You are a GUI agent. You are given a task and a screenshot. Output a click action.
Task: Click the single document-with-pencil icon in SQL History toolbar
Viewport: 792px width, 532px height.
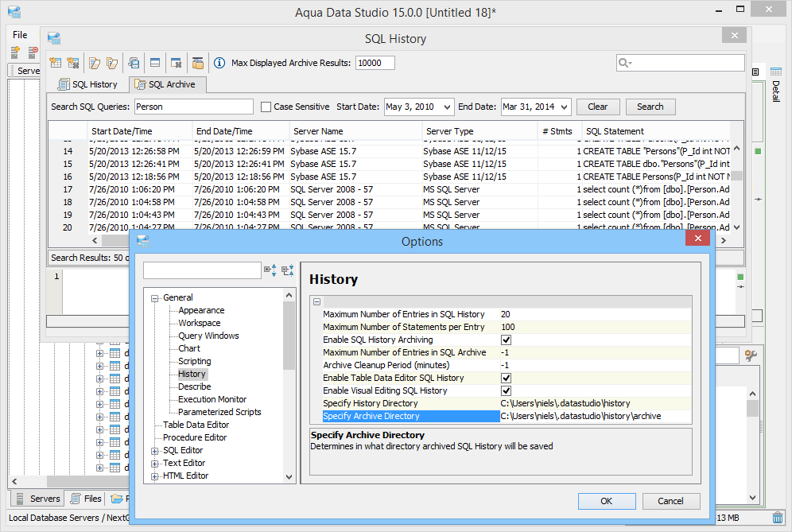click(x=95, y=63)
